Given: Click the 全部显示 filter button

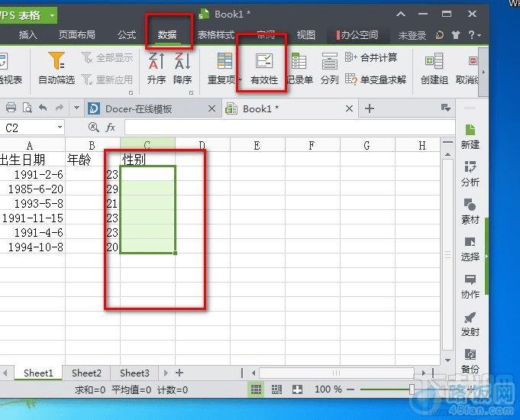Looking at the screenshot, I should pyautogui.click(x=107, y=58).
